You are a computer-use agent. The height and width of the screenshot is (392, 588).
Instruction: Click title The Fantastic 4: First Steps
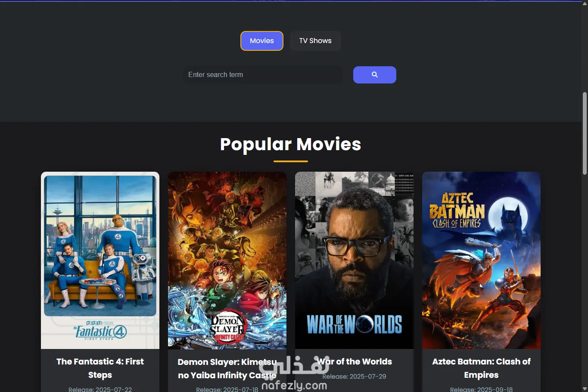coord(100,368)
